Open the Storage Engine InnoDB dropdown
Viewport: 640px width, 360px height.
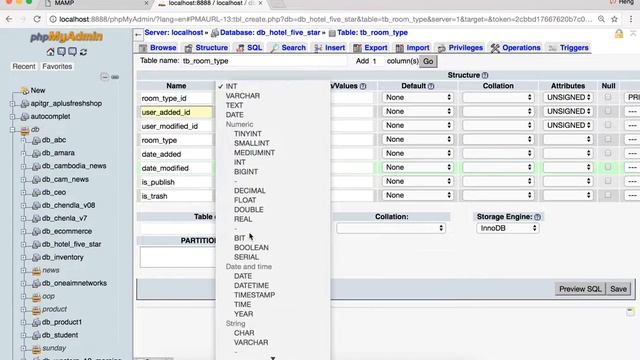(x=508, y=228)
